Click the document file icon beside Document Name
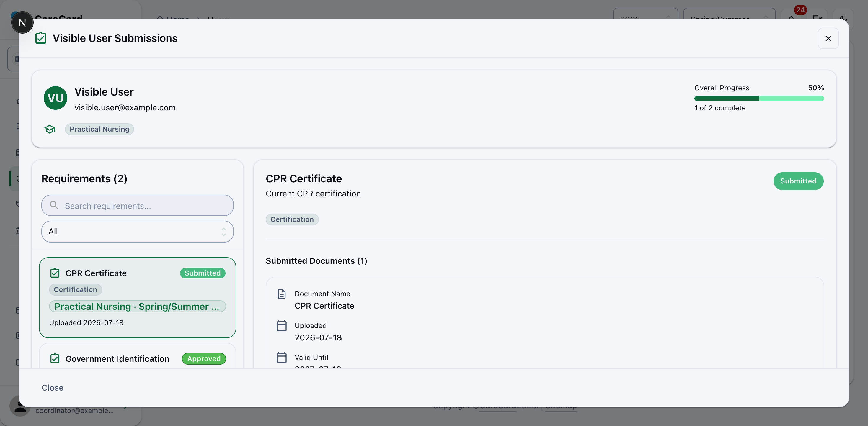Image resolution: width=868 pixels, height=426 pixels. tap(281, 294)
